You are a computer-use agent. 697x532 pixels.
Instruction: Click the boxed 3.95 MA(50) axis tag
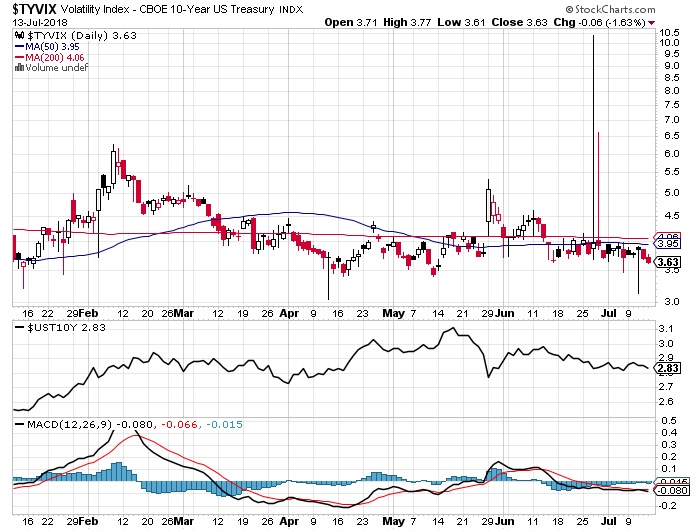click(668, 244)
